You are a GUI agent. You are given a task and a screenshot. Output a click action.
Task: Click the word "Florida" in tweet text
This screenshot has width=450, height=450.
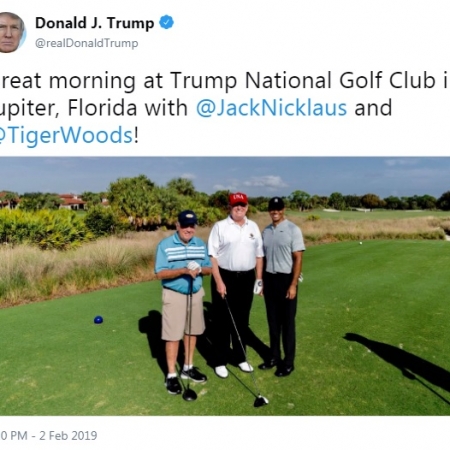[102, 108]
